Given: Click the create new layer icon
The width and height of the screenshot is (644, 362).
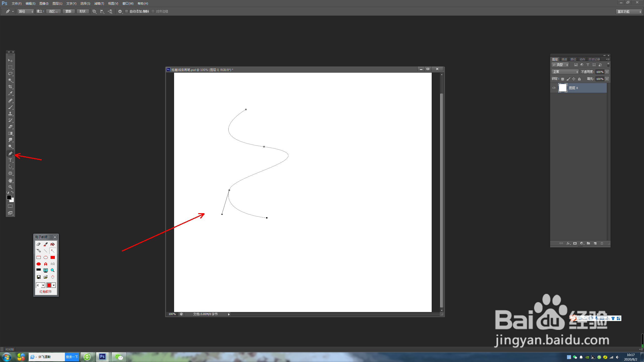Looking at the screenshot, I should pyautogui.click(x=595, y=243).
